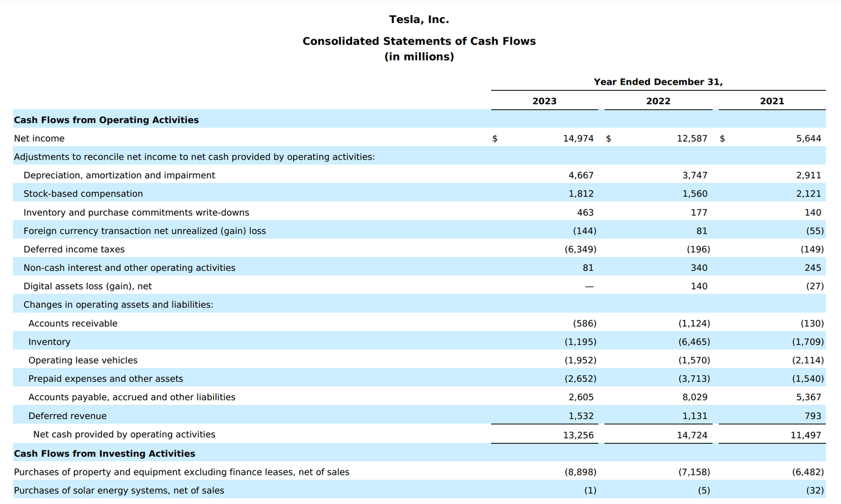Click 'Stock-based compensation' label
Screen dimensions: 841x504
click(x=83, y=194)
